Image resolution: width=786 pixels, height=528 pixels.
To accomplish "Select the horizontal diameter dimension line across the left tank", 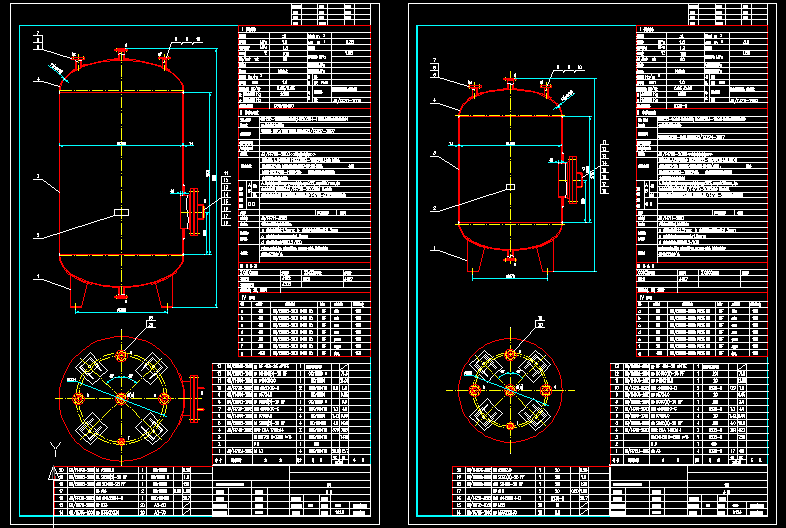I will click(x=121, y=147).
